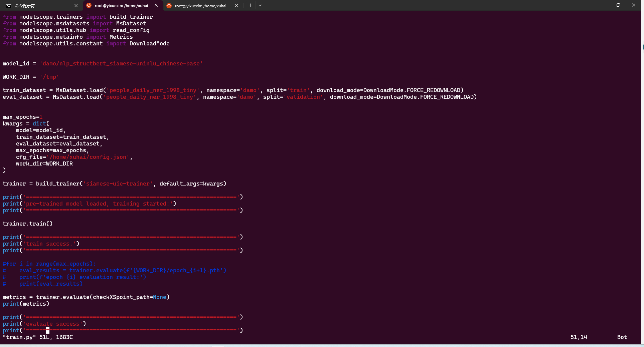Click the split value 'train'

click(298, 90)
